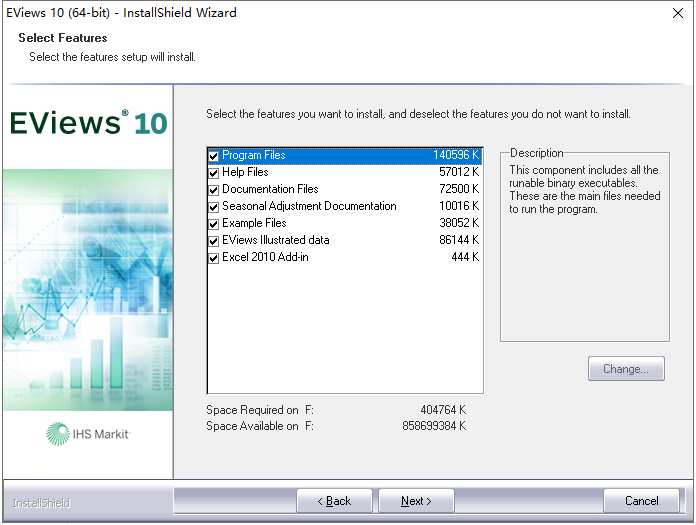Select the Help Files feature name
The height and width of the screenshot is (525, 696).
click(245, 173)
